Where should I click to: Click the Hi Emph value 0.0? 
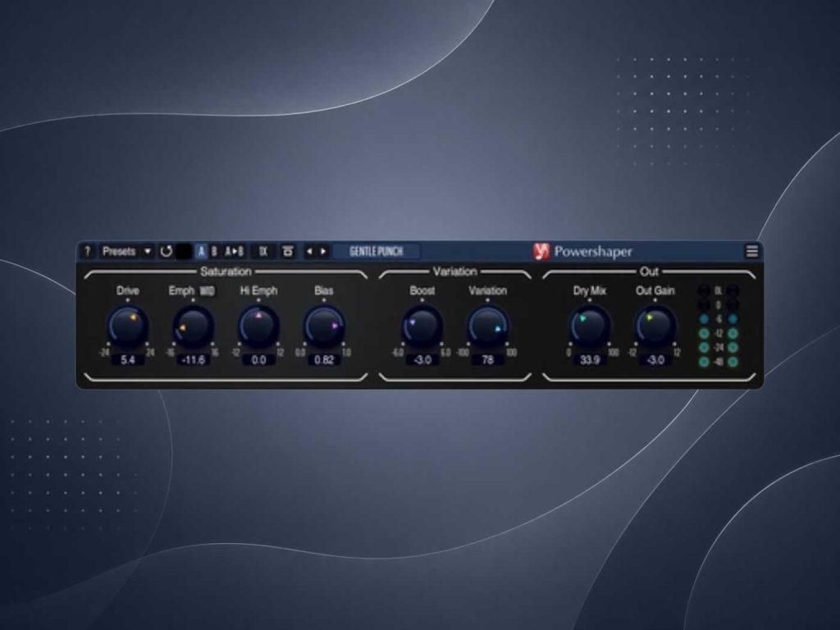pos(258,359)
